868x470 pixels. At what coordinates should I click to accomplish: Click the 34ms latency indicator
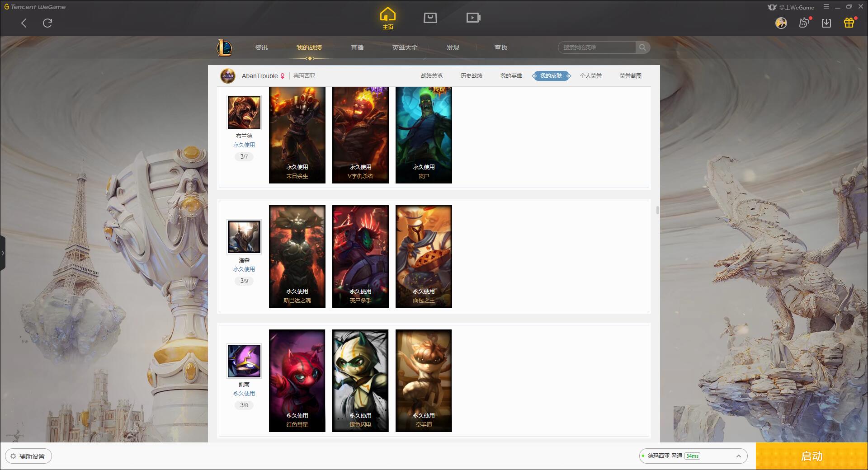[x=692, y=456]
